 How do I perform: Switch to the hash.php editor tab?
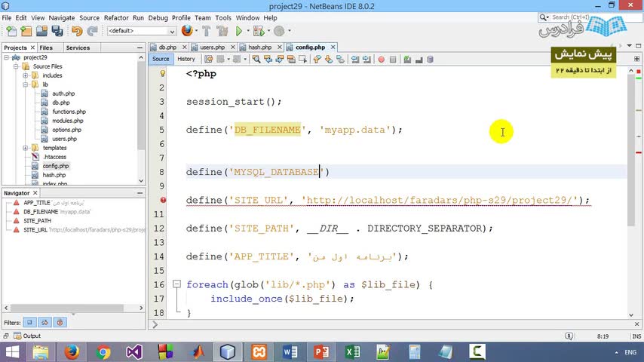(260, 48)
